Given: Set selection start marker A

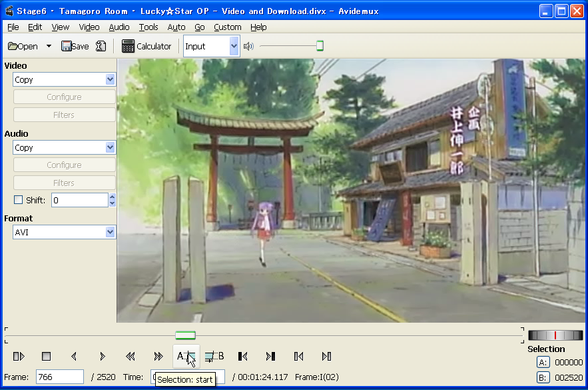Looking at the screenshot, I should coord(186,356).
